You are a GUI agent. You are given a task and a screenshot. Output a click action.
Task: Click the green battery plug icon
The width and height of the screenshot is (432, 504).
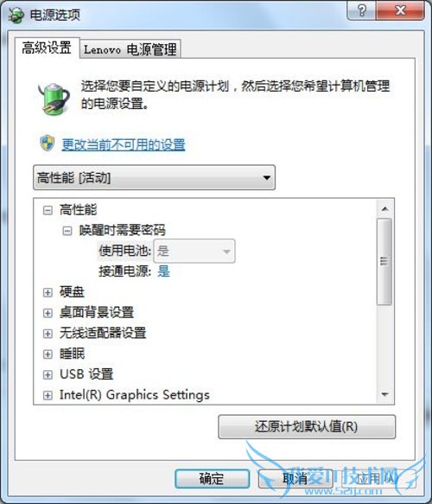(54, 98)
